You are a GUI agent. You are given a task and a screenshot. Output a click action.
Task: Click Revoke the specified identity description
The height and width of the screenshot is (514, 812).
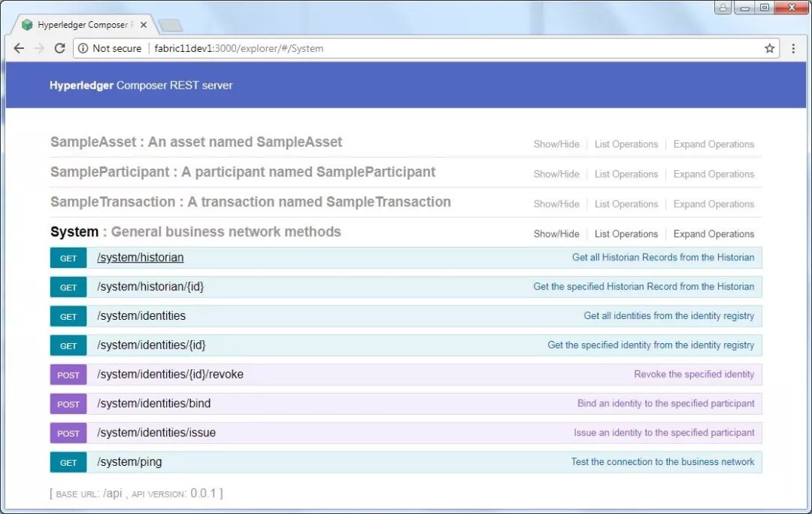(694, 374)
